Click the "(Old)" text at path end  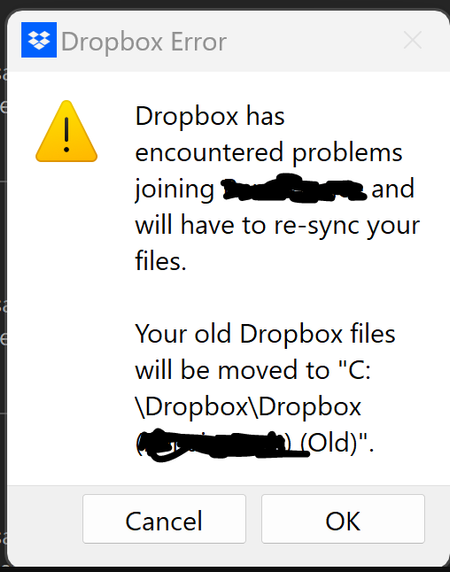pyautogui.click(x=329, y=443)
